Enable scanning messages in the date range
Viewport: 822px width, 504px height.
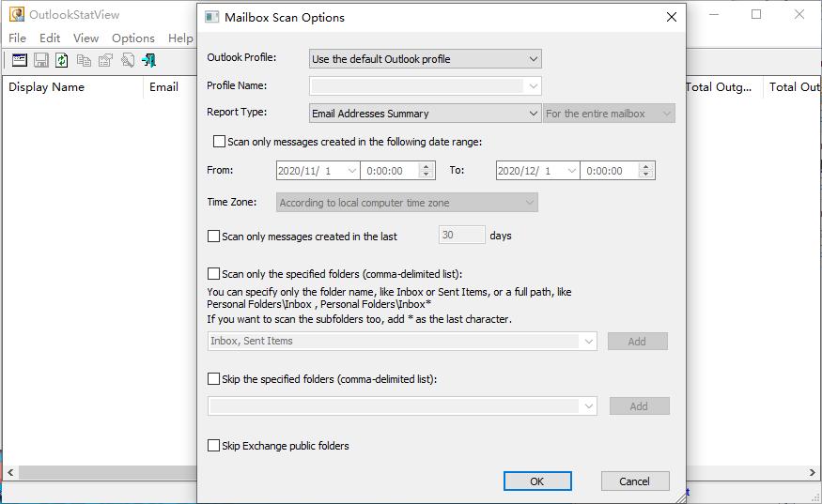(219, 142)
